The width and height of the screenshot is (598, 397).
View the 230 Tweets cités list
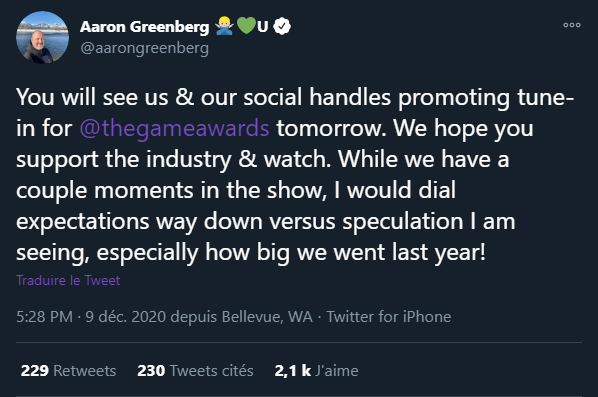[x=195, y=371]
